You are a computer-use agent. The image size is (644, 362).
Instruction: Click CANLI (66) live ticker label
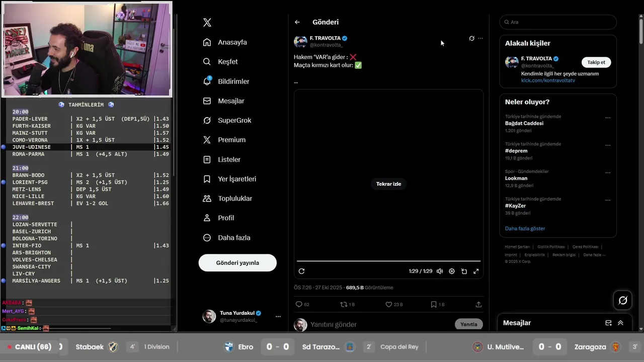pos(29,347)
